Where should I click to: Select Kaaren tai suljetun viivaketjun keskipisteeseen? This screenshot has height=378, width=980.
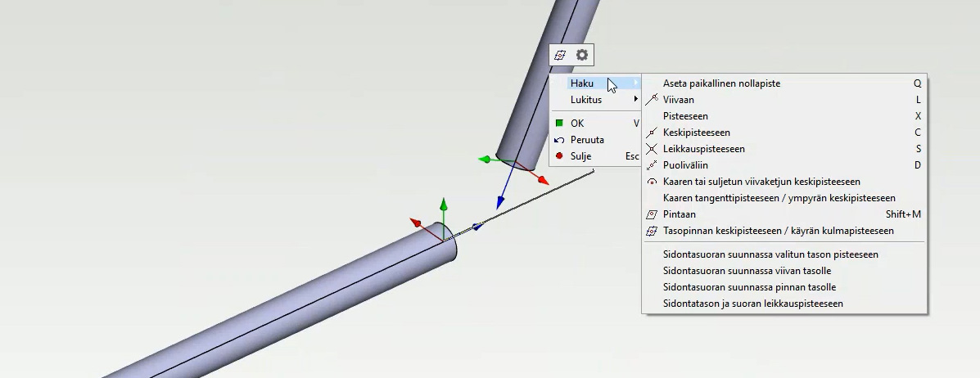click(x=761, y=182)
